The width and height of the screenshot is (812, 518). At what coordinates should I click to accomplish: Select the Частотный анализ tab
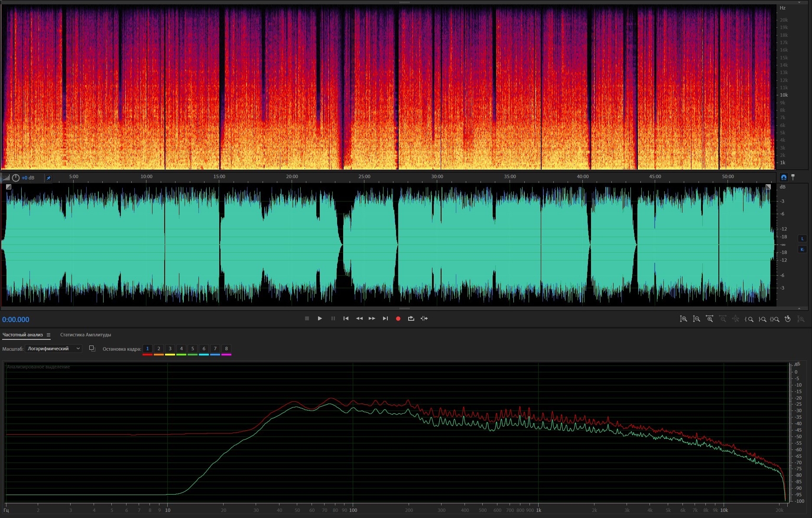pos(23,335)
